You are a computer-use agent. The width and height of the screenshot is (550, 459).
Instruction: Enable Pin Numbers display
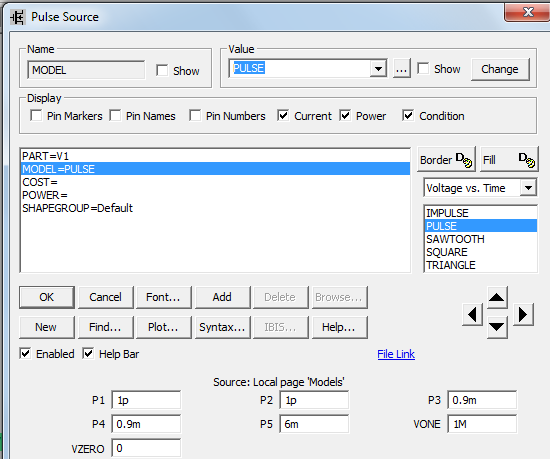click(195, 115)
